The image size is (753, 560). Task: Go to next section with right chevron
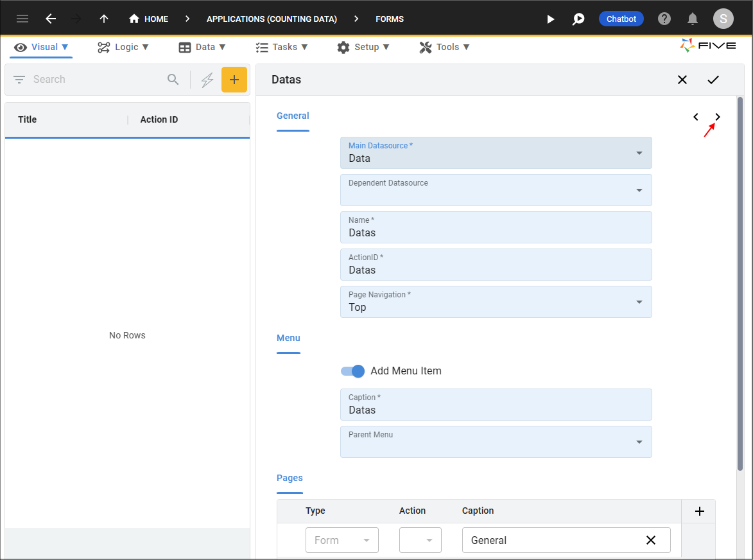click(718, 117)
